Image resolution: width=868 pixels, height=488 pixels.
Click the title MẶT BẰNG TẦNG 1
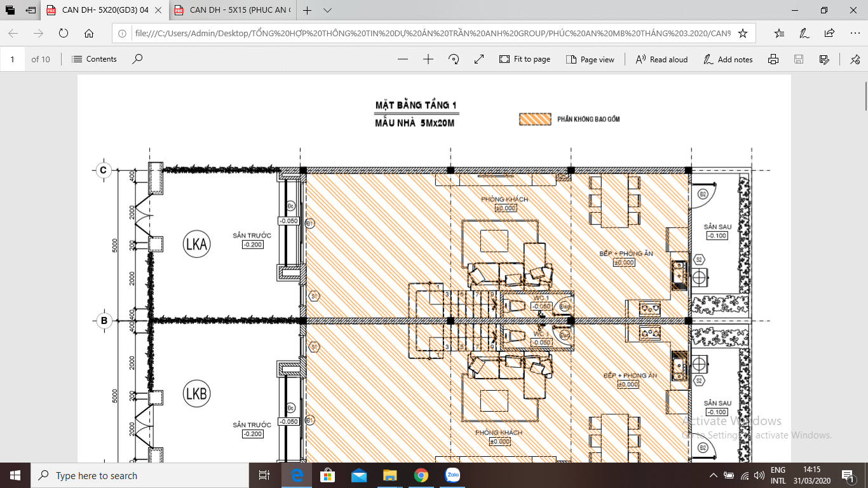coord(416,105)
